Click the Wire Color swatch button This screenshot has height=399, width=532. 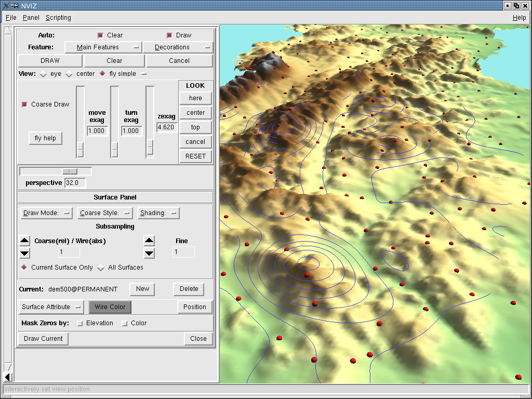point(110,307)
